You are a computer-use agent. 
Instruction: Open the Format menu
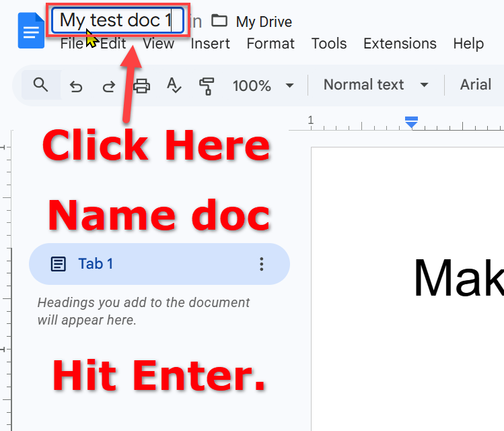[271, 44]
